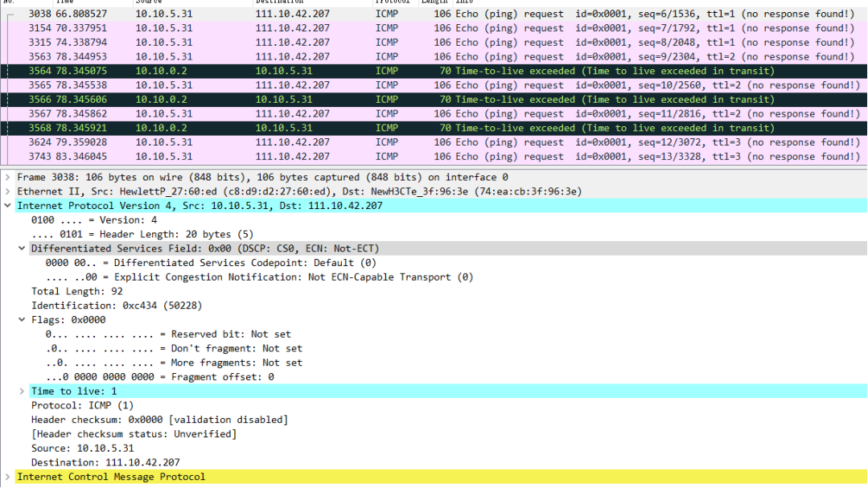Select the Differentiated Services Codepoint: Default line
This screenshot has height=488, width=868.
coord(211,263)
